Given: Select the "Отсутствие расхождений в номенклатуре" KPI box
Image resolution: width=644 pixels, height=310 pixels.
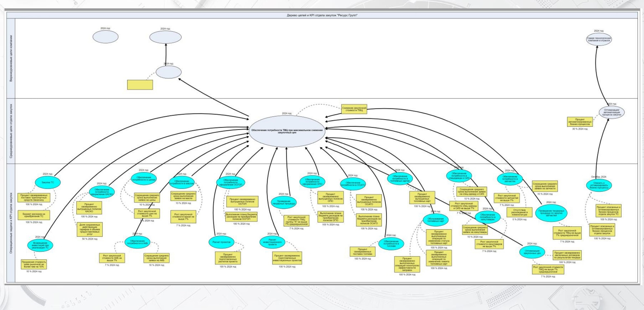Looking at the screenshot, I should (x=519, y=213).
